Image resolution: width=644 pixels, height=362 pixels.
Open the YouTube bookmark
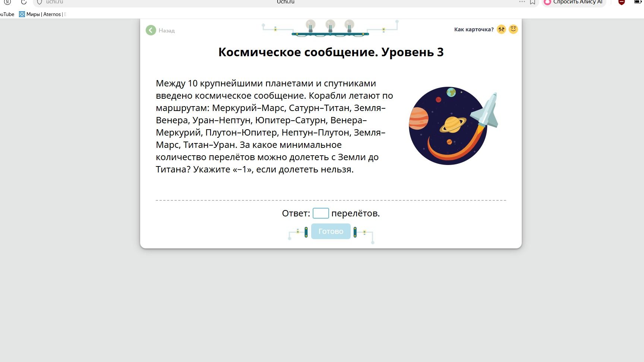pyautogui.click(x=7, y=14)
